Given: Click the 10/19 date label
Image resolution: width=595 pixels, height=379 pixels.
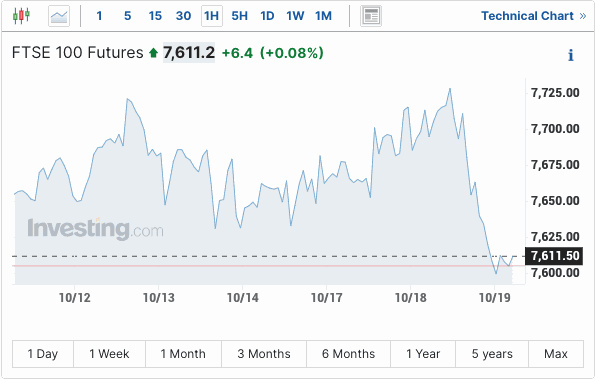Looking at the screenshot, I should click(x=495, y=298).
